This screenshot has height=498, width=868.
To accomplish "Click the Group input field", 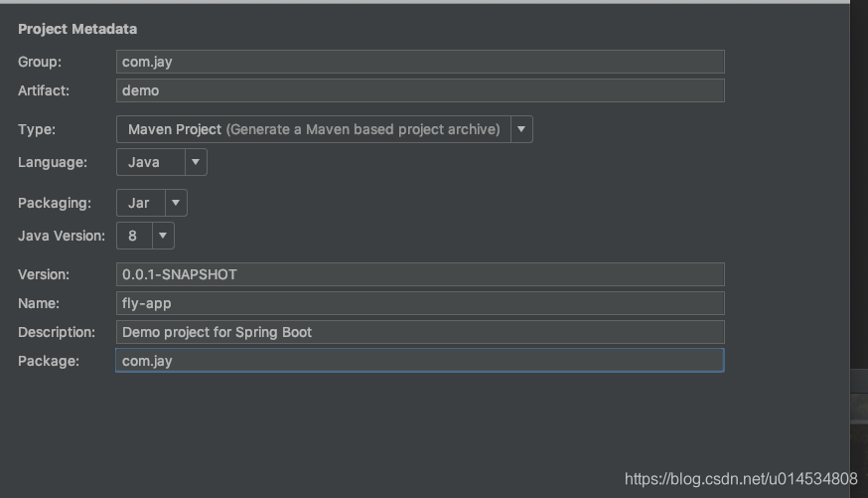I will tap(419, 62).
